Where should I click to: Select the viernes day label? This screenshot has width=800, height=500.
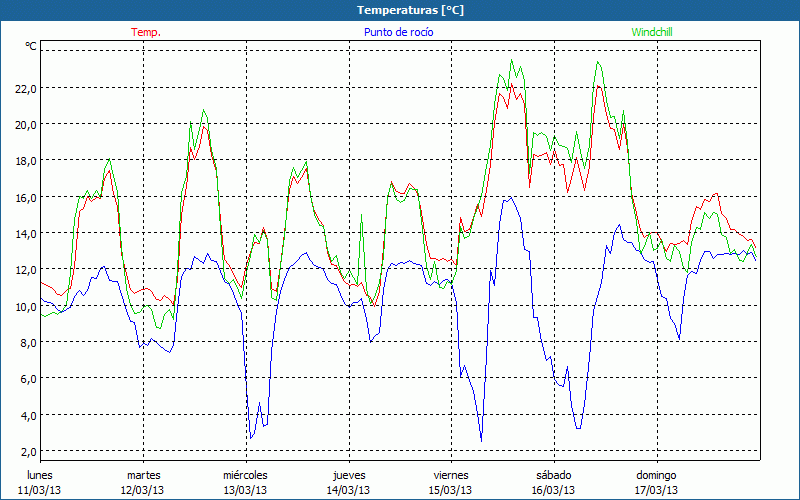click(451, 475)
